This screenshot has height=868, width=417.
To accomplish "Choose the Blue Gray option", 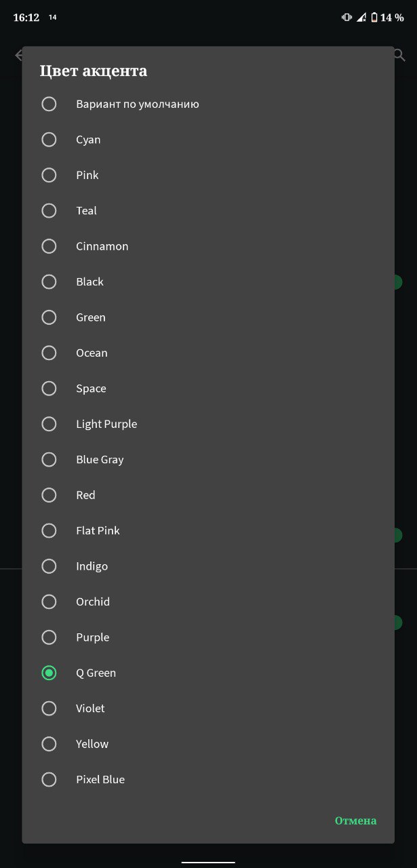I will [x=208, y=460].
